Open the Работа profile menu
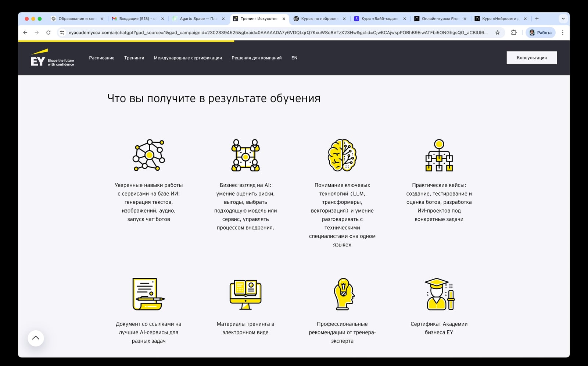 (541, 33)
